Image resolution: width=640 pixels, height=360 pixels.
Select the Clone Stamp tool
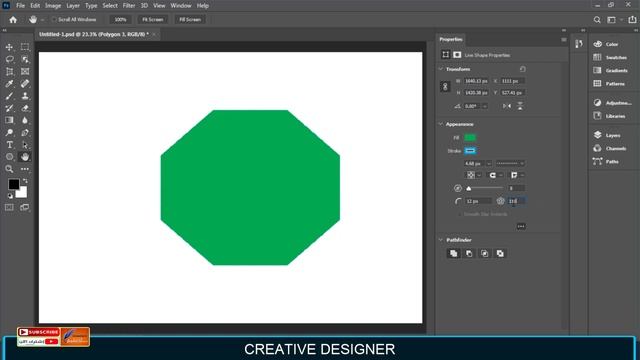(25, 96)
